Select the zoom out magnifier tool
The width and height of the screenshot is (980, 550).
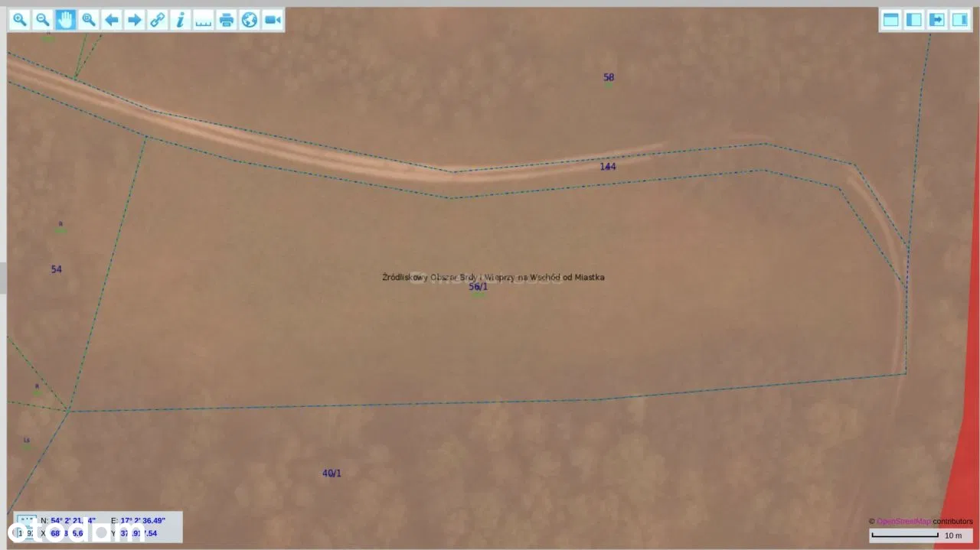(43, 20)
